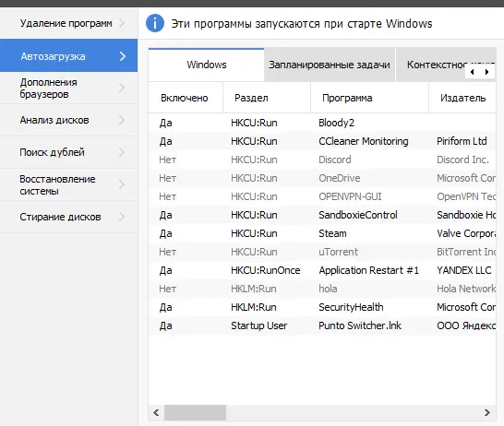Click white chevron next to Автозагрузка

pos(123,56)
